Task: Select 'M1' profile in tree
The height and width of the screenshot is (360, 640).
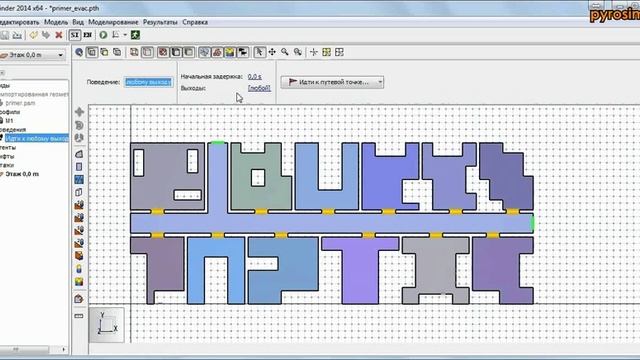Action: click(x=9, y=120)
